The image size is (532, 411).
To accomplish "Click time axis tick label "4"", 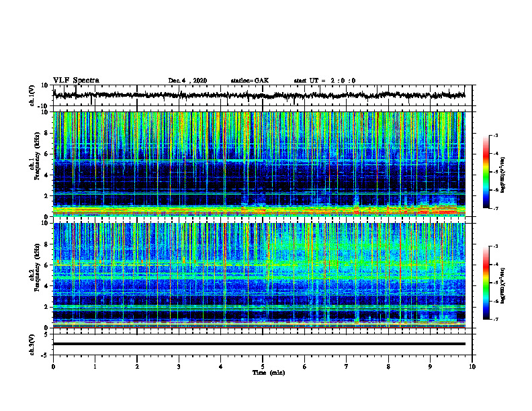I will (x=221, y=367).
